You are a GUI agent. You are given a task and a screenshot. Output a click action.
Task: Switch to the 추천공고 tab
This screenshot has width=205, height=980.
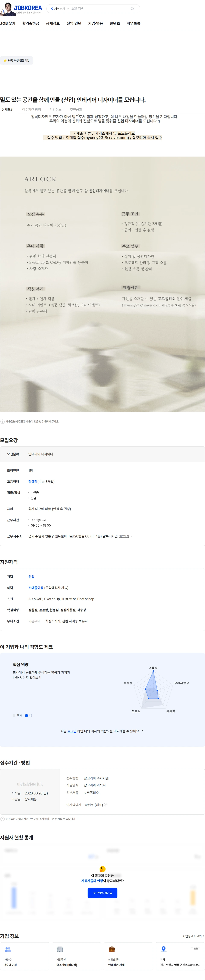[x=76, y=110]
